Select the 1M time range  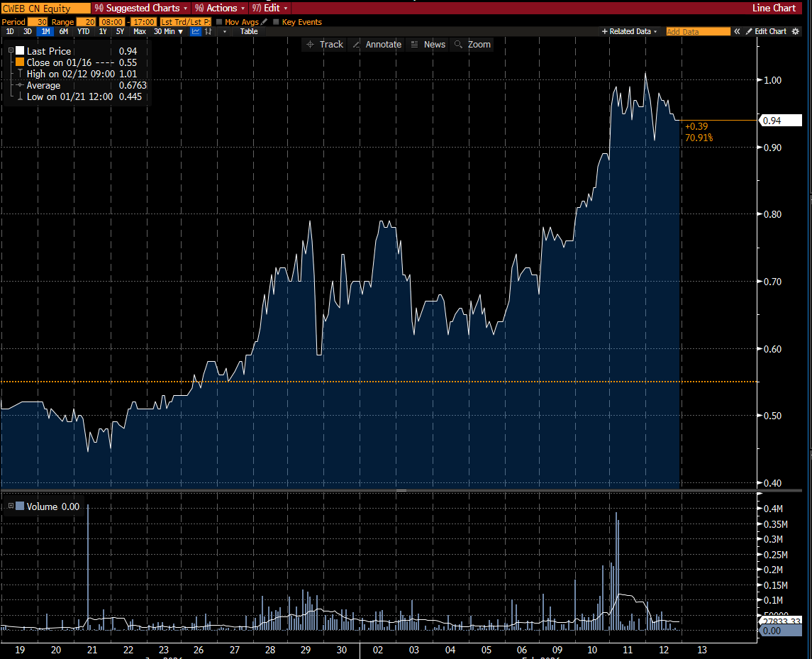tap(45, 32)
